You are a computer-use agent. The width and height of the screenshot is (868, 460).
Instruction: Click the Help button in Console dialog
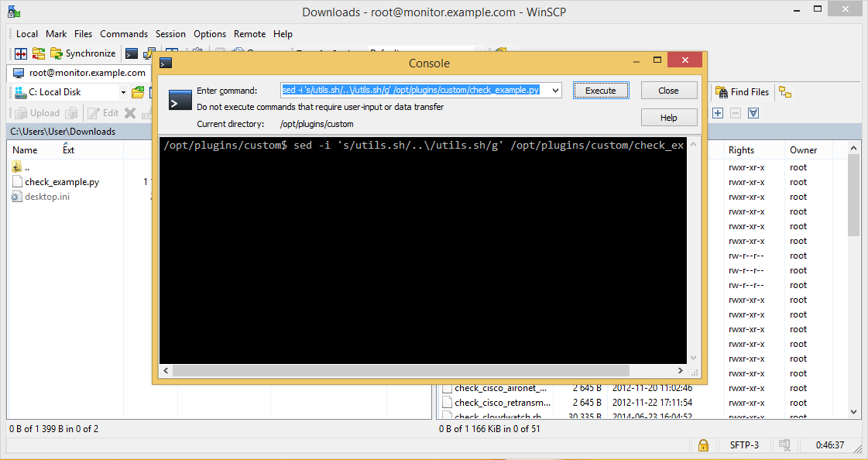click(669, 118)
